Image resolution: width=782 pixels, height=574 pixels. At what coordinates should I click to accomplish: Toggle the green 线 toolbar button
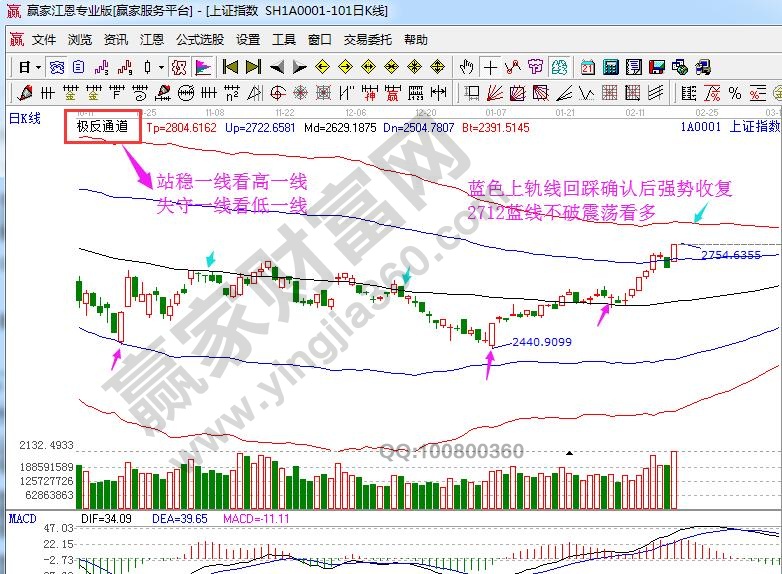[x=560, y=68]
